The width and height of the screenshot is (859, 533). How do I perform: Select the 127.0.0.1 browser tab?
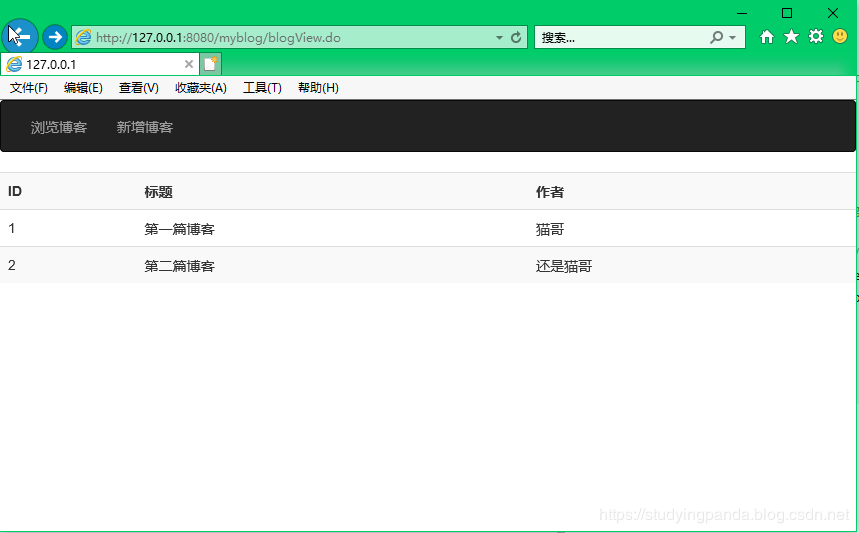(x=100, y=64)
